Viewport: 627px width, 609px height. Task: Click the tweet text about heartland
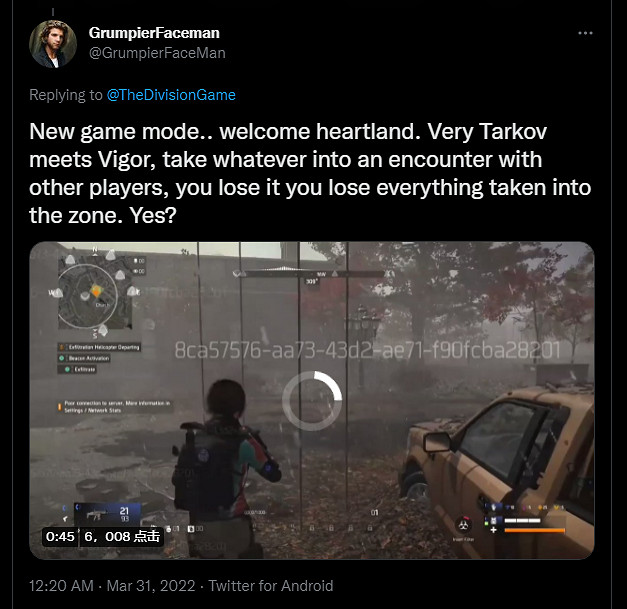[310, 174]
